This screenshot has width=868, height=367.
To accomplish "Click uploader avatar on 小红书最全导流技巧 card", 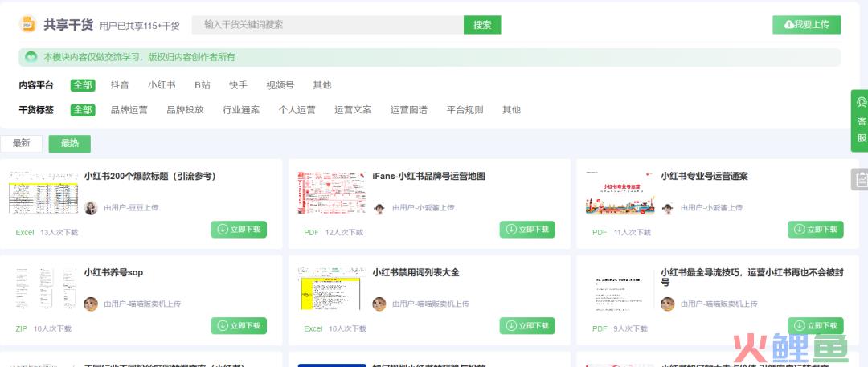I will [x=667, y=304].
